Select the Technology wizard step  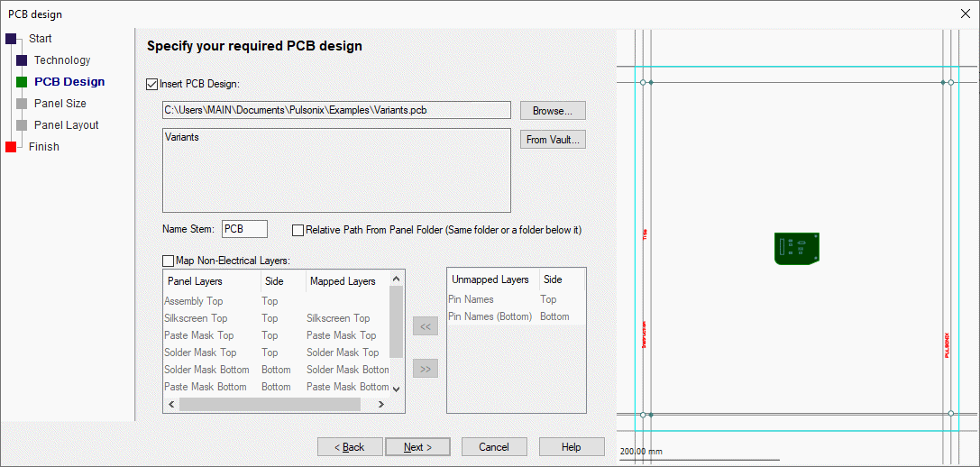click(x=62, y=60)
